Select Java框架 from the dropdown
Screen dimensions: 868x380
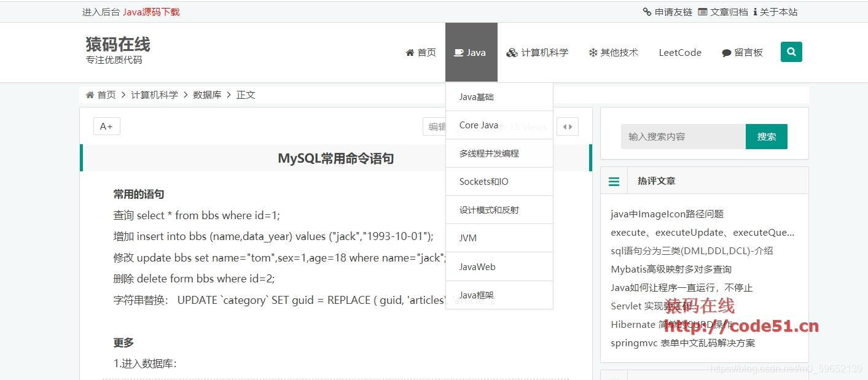click(499, 295)
